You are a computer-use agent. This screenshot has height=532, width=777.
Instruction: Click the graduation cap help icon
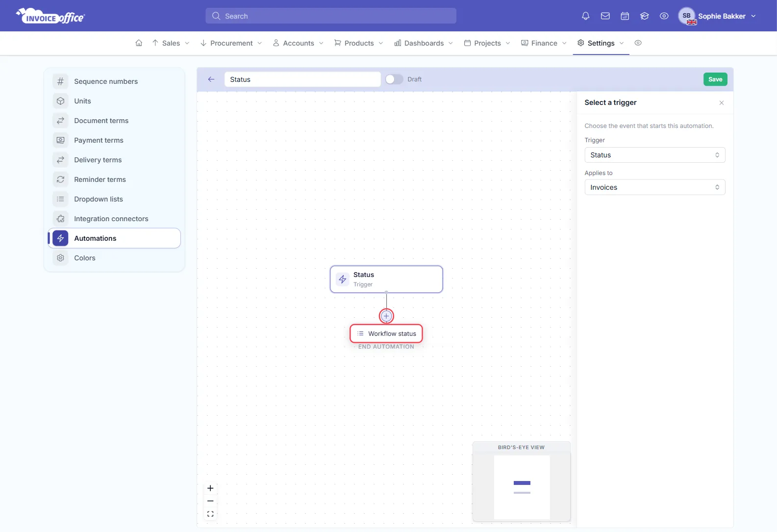(645, 16)
